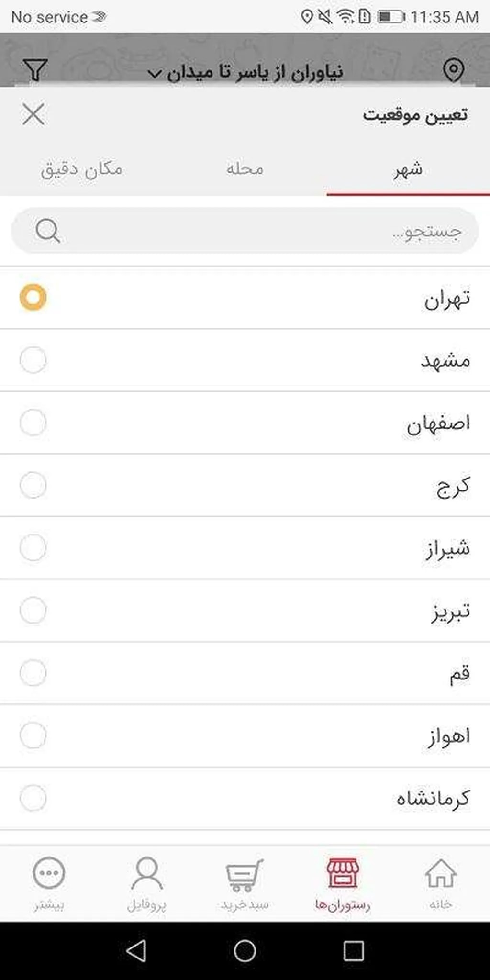Tap the search magnifier icon
The image size is (490, 980).
pyautogui.click(x=48, y=231)
